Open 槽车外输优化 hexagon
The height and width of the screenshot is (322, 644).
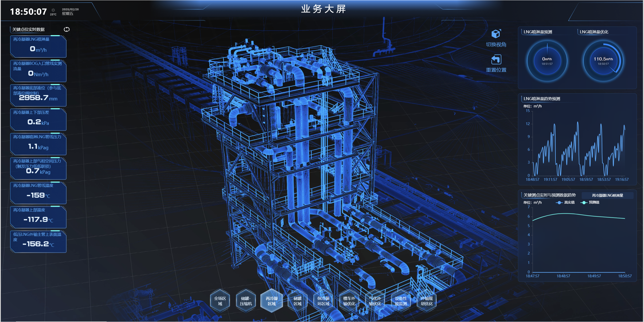349,301
